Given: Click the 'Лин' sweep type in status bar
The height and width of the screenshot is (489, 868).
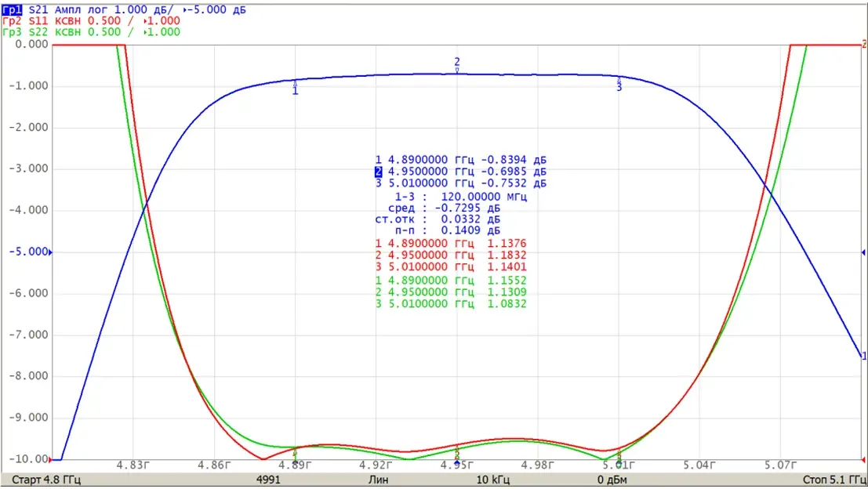Looking at the screenshot, I should [378, 480].
